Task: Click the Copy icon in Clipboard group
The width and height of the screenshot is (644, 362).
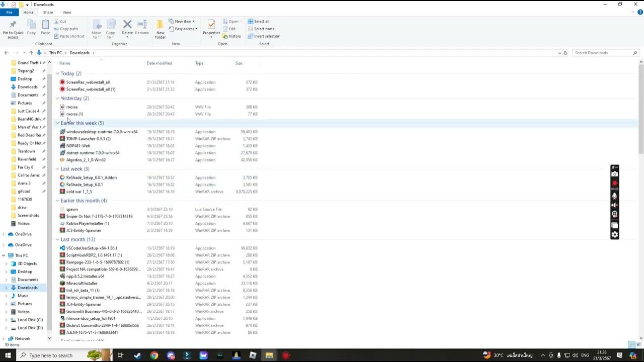Action: click(31, 24)
